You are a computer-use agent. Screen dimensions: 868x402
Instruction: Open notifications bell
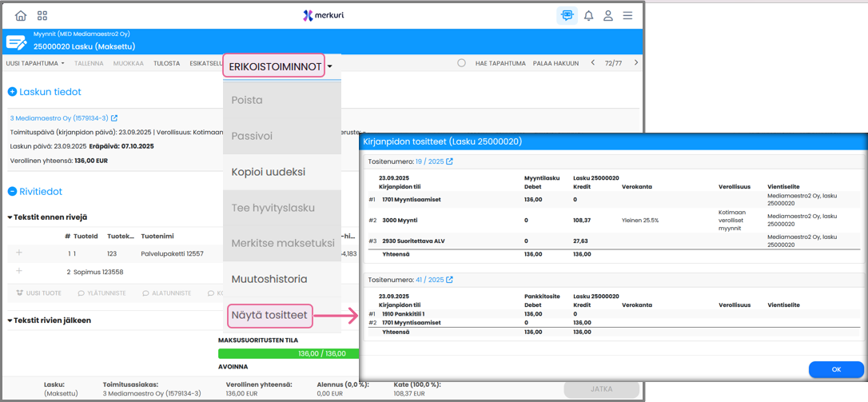tap(588, 15)
